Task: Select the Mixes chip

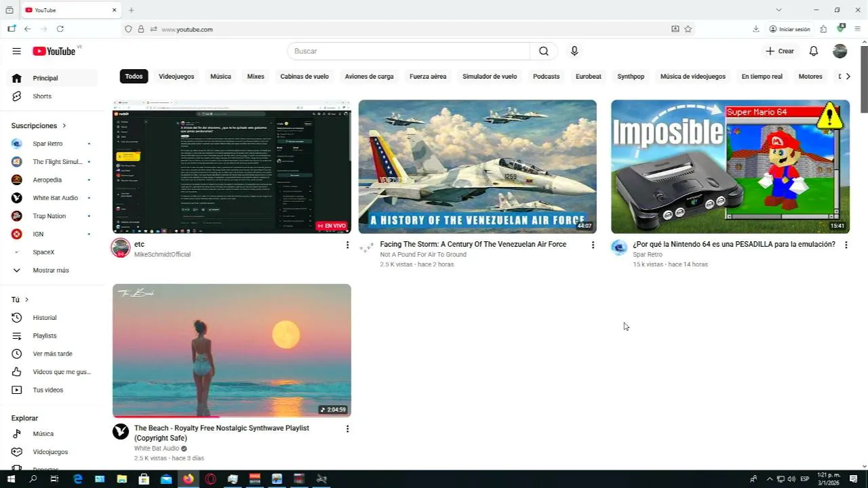Action: point(256,77)
